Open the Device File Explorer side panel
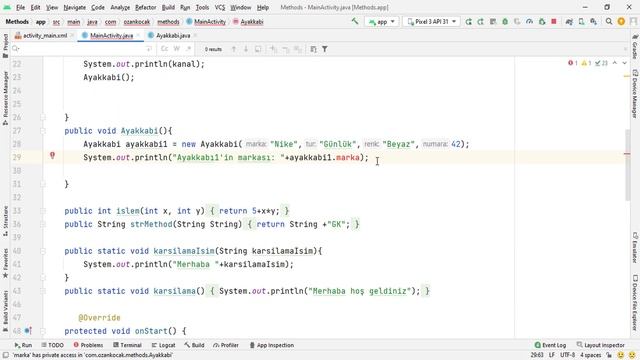 [x=635, y=302]
